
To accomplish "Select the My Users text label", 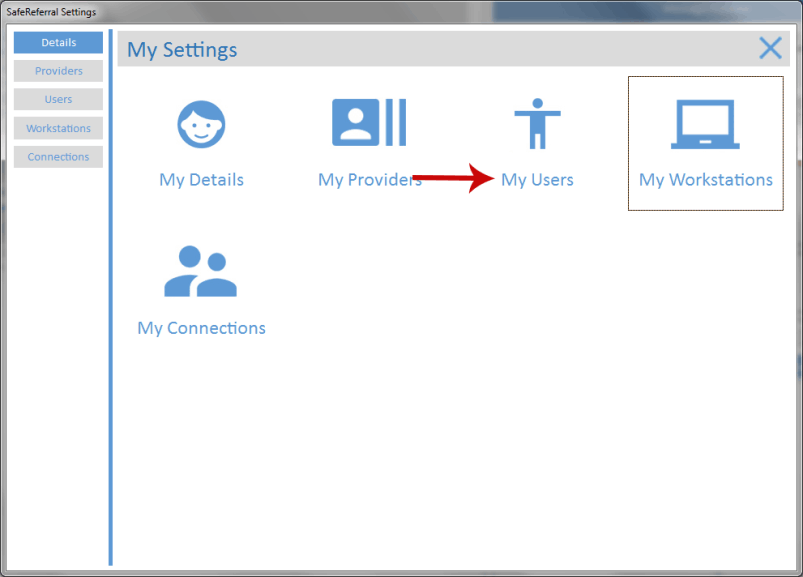I will pos(538,180).
